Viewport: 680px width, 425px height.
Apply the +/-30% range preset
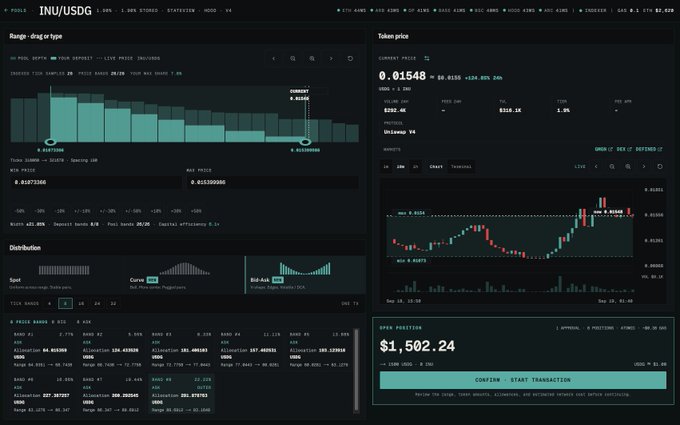pos(108,211)
